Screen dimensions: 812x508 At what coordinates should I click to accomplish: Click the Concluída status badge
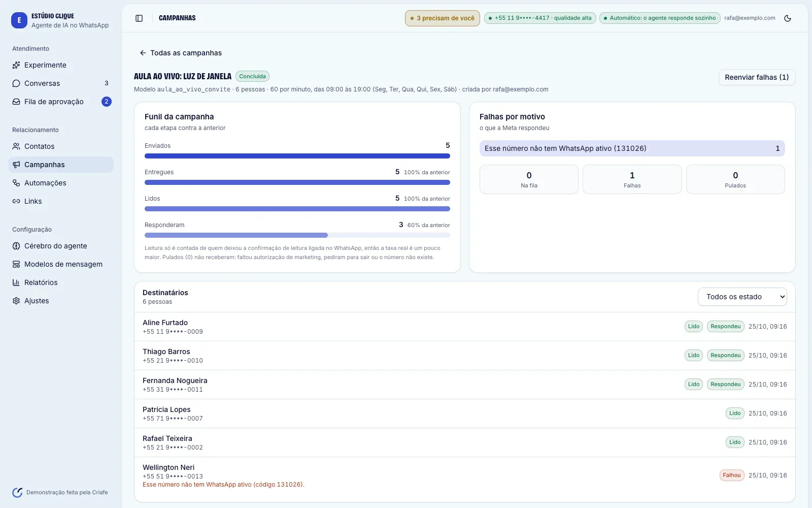[x=252, y=76]
